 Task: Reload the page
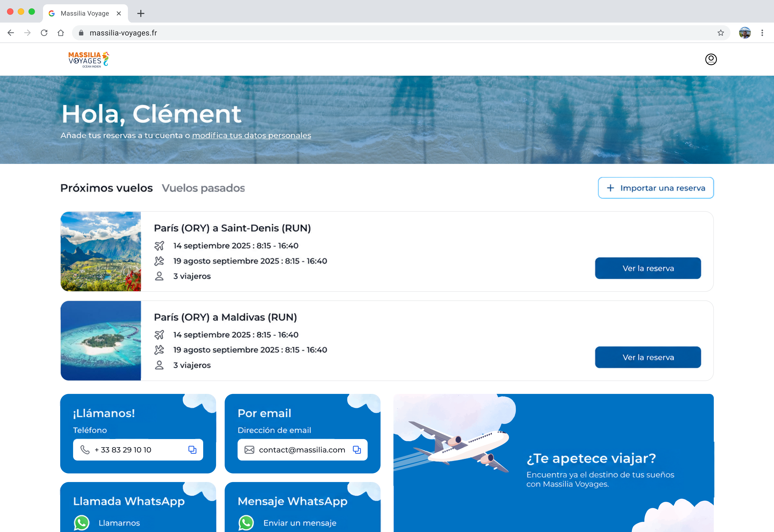pyautogui.click(x=44, y=33)
